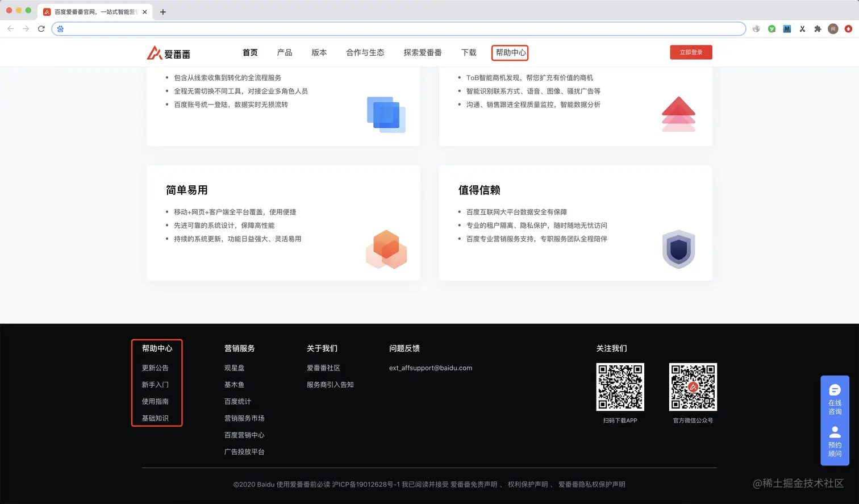Click the bullet 百度互联网大平台数据安全有保障

click(516, 212)
